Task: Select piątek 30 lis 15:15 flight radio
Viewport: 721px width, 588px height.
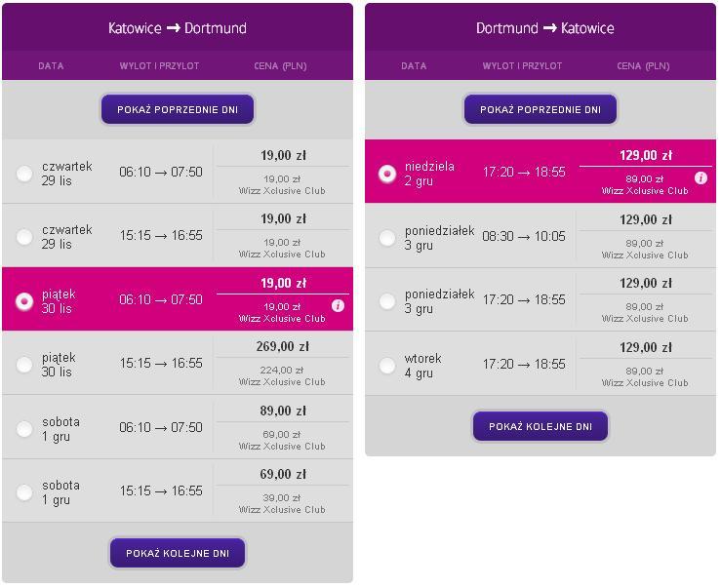Action: click(24, 365)
